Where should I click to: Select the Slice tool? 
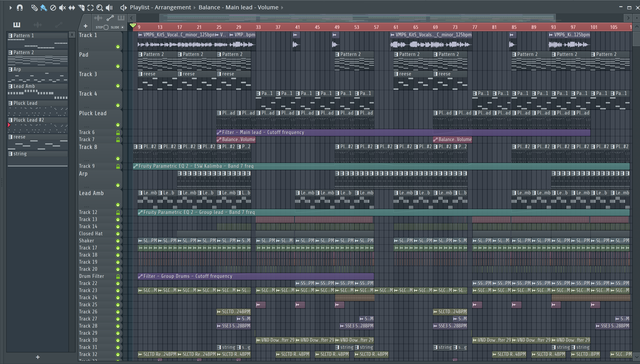81,8
